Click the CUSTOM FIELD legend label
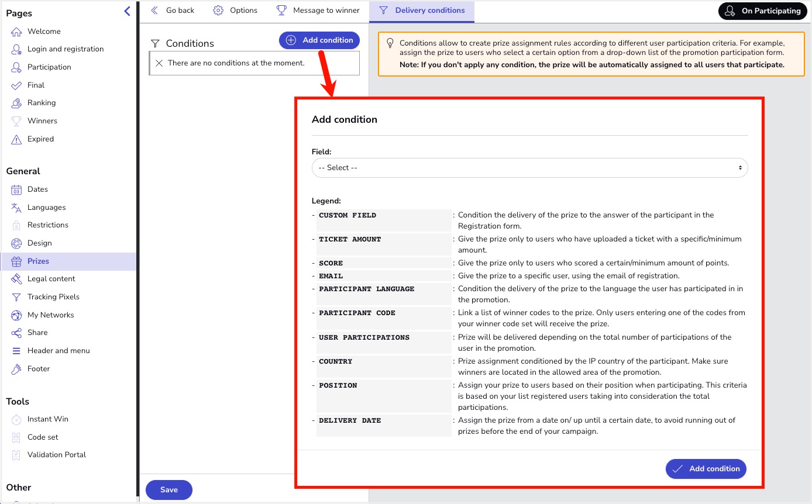The image size is (812, 504). pos(347,215)
